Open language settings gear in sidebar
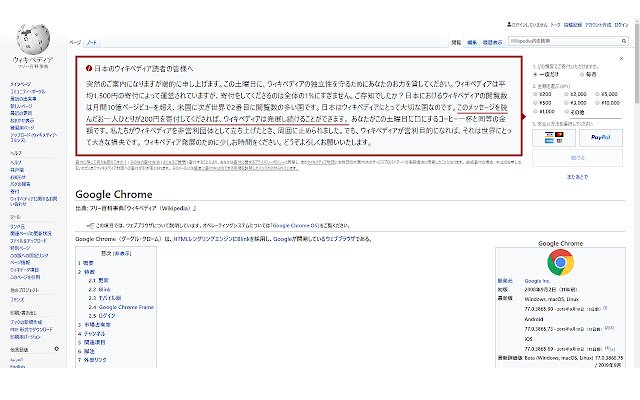Image resolution: width=640 pixels, height=400 pixels. click(x=57, y=349)
